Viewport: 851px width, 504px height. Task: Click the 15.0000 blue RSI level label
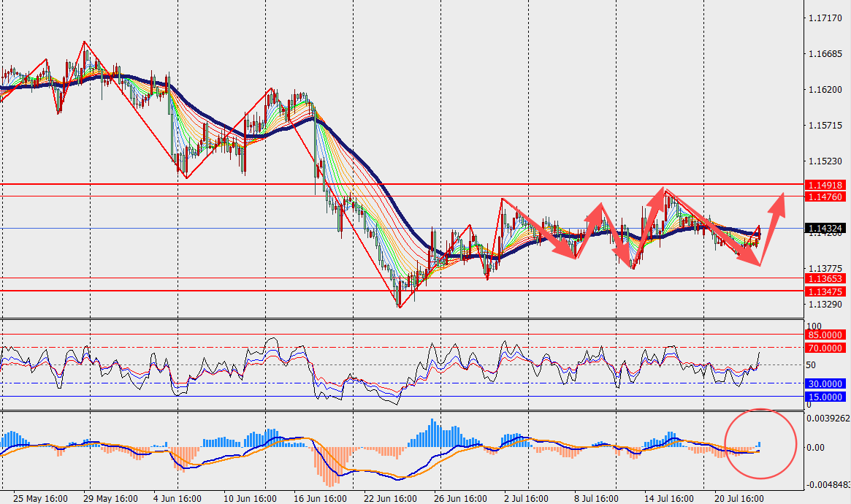coord(825,397)
